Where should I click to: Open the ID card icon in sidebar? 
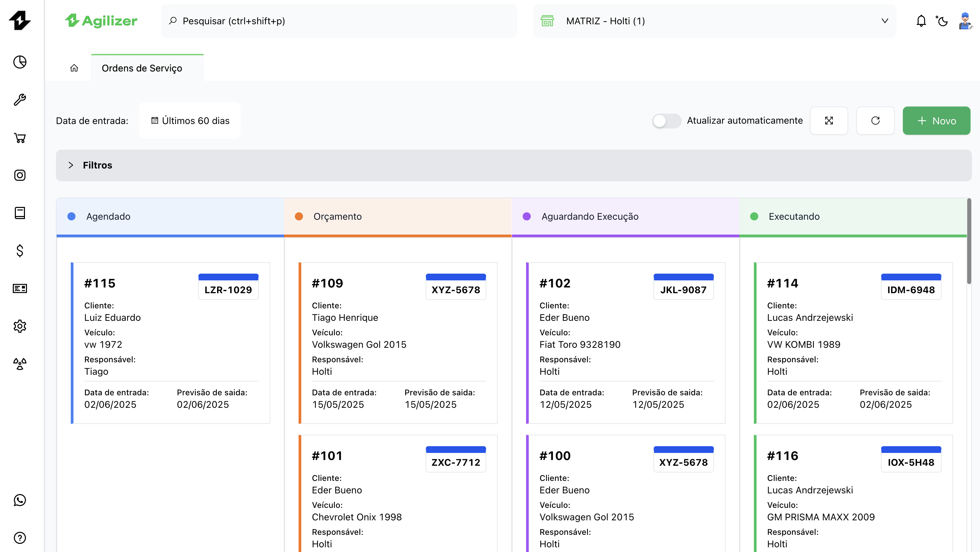[x=20, y=288]
